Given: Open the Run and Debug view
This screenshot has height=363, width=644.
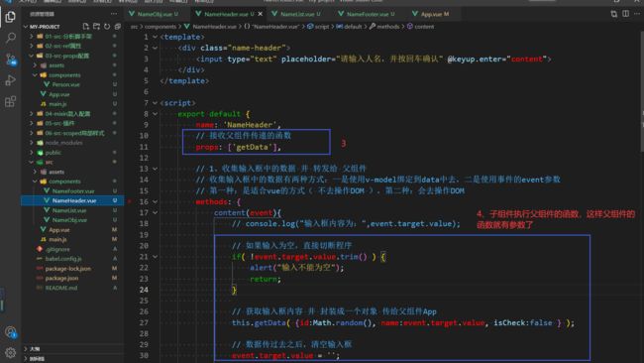Looking at the screenshot, I should [x=10, y=80].
